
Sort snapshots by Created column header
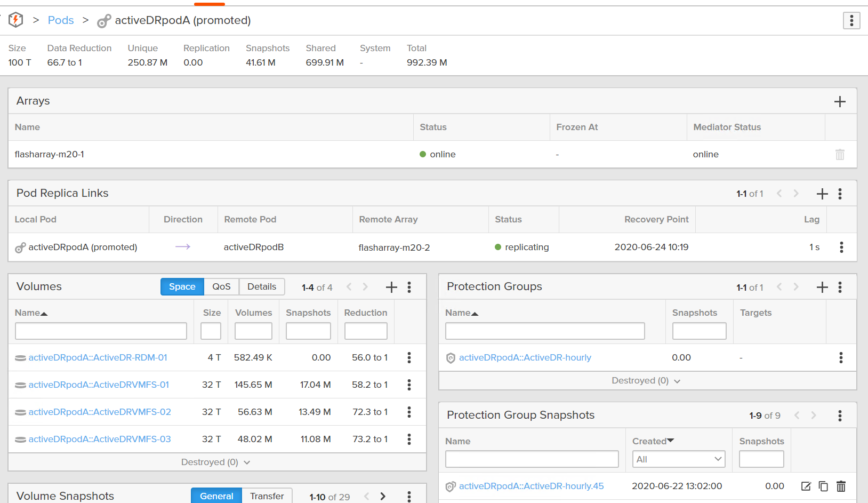[x=653, y=441]
